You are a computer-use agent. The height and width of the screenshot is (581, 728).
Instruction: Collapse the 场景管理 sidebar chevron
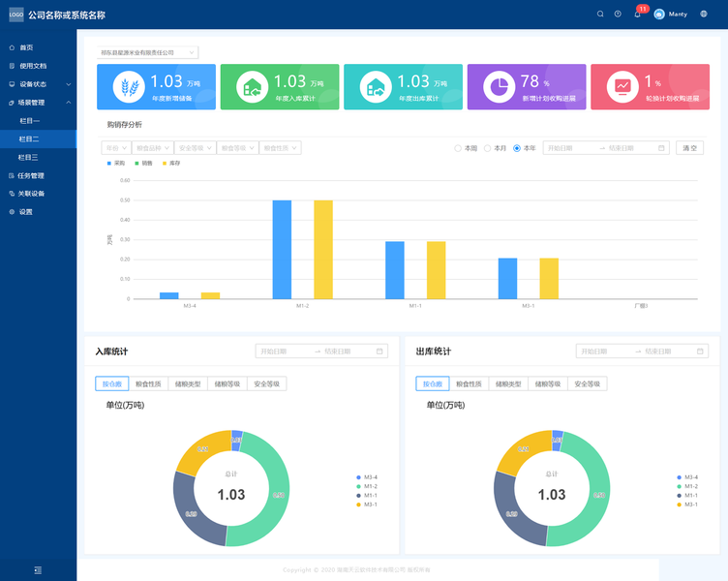click(68, 103)
